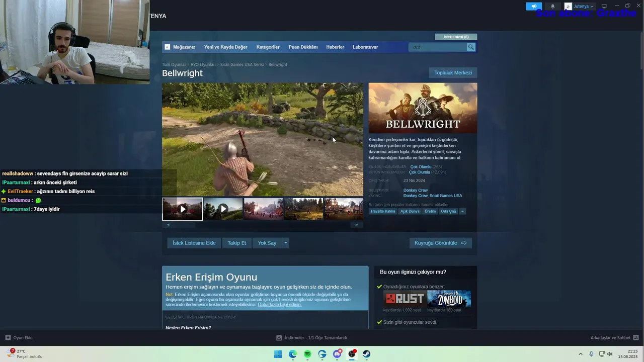Open the Haberler tab

click(335, 47)
